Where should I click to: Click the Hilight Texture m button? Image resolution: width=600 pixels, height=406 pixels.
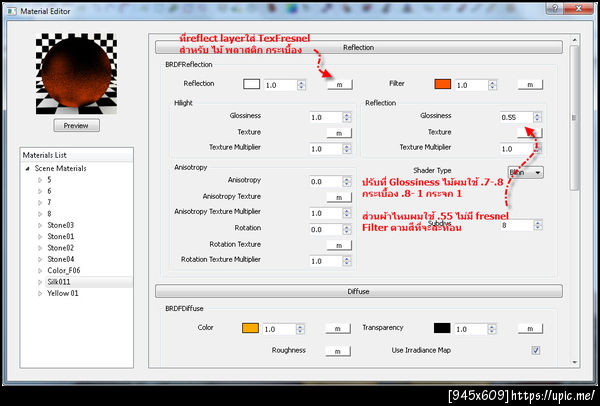coord(339,133)
